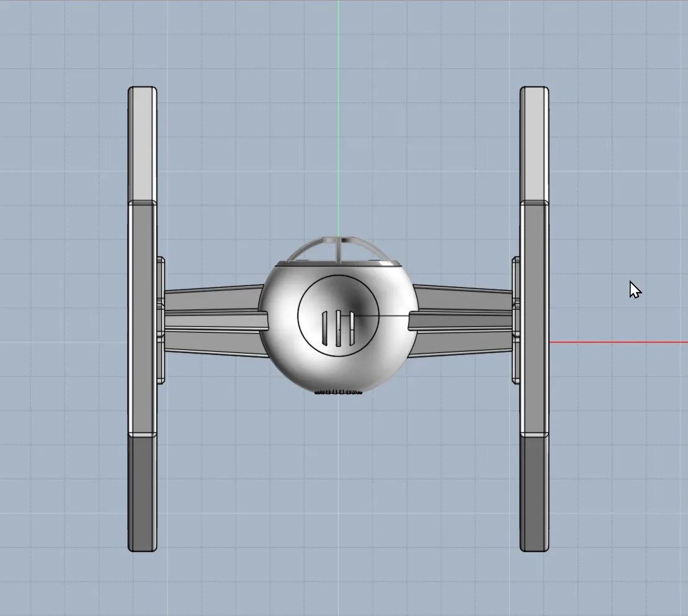Select the left wing panel's middle gray section

142,318
